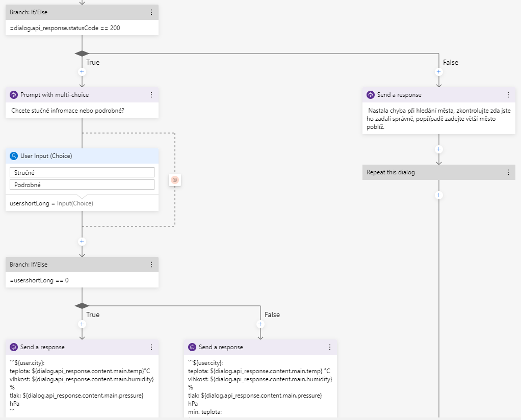Click the dialog.api_response.statusCode == 200 condition
Viewport: 521px width, 420px height.
(65, 28)
